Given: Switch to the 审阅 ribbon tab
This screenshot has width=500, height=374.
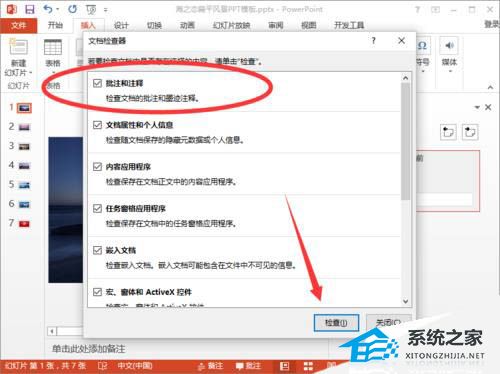Looking at the screenshot, I should point(276,25).
